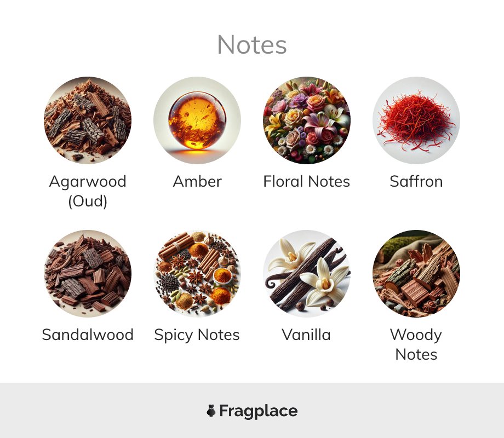
Task: Click the Saffron threads image
Action: [416, 120]
